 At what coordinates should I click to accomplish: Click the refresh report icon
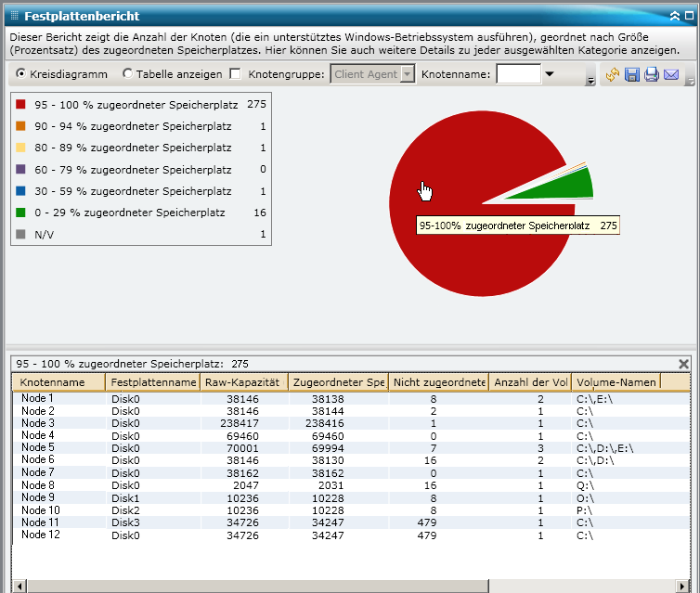[613, 75]
